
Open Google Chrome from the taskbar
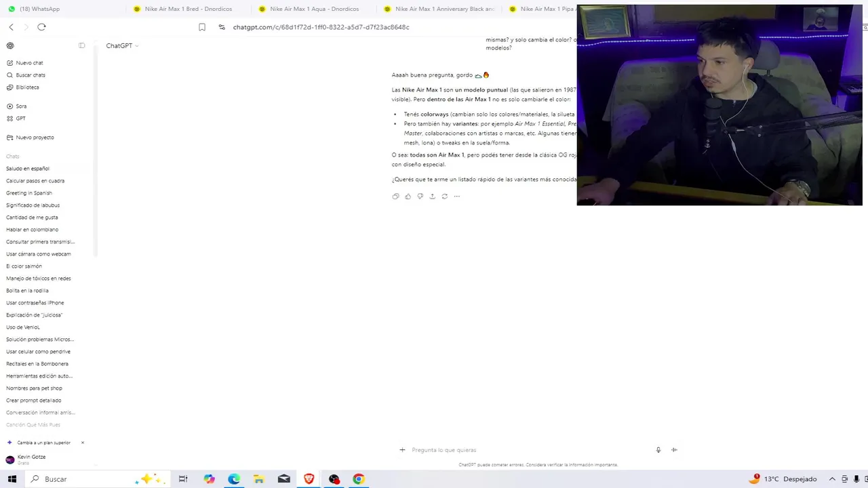(359, 479)
